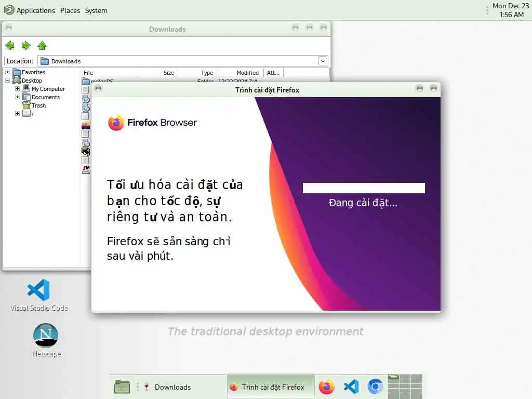This screenshot has width=532, height=399.
Task: Select the black checklist file icon in list
Action: click(x=86, y=151)
